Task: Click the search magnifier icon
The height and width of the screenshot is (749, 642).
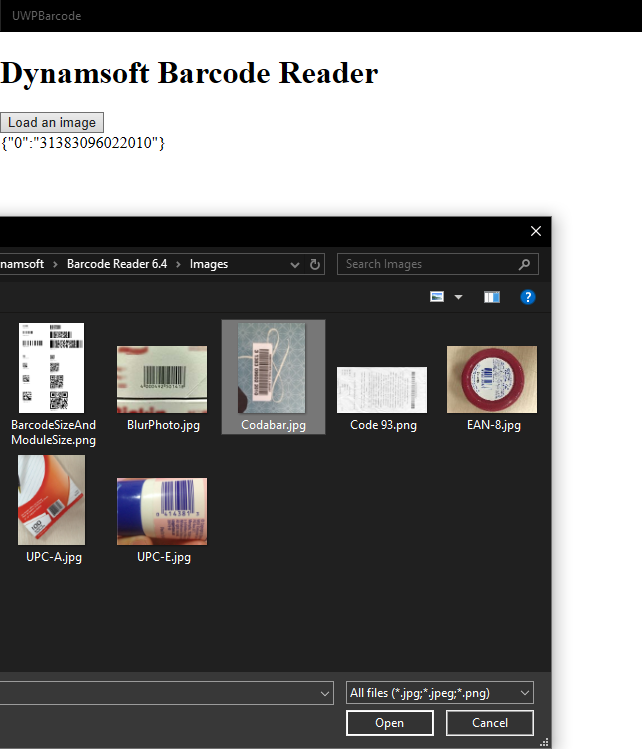Action: coord(525,265)
